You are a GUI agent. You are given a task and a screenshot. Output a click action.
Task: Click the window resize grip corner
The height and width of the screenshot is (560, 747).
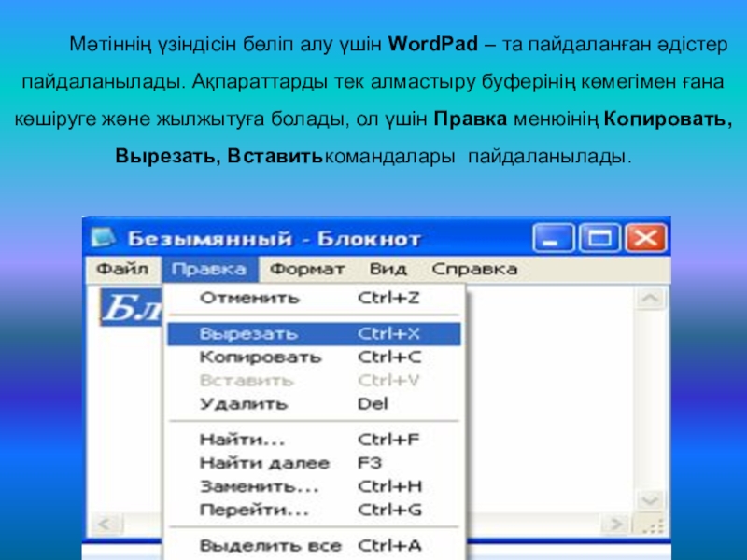[x=651, y=525]
